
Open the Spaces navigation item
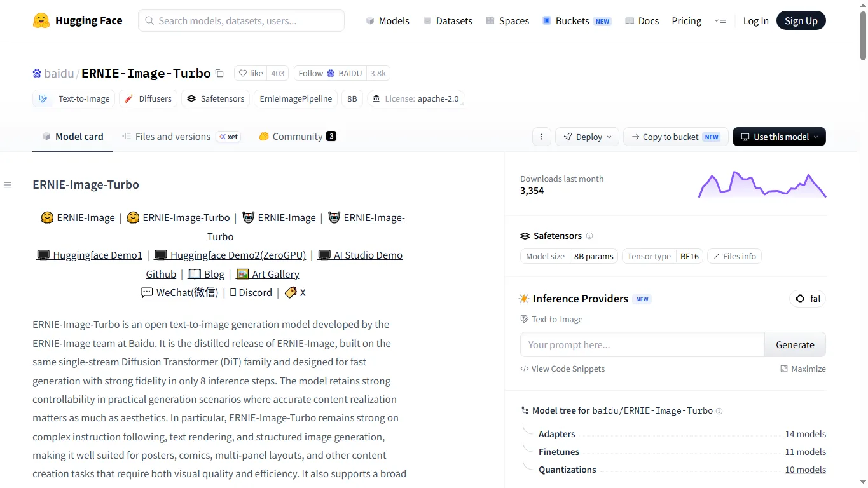(507, 20)
